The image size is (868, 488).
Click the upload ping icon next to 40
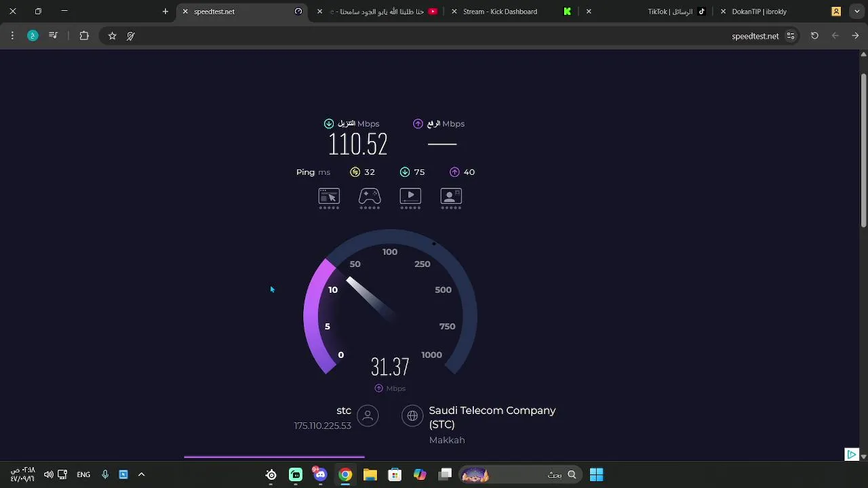coord(454,172)
